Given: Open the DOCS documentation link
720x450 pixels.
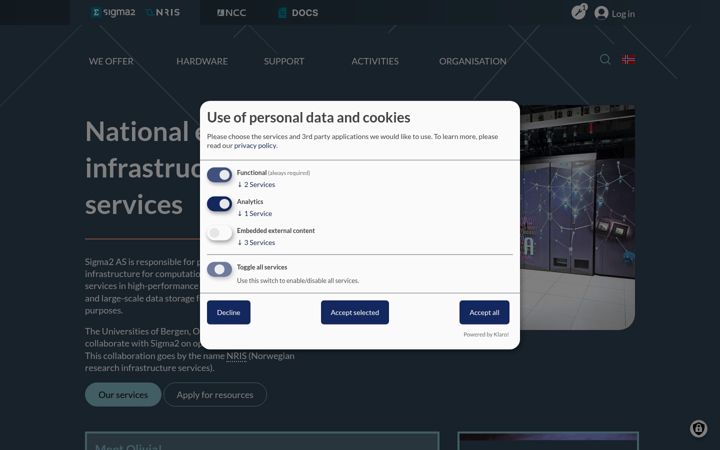Looking at the screenshot, I should point(298,13).
